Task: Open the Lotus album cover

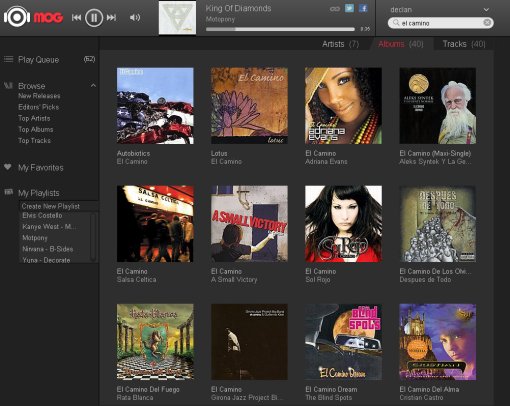Action: click(249, 106)
